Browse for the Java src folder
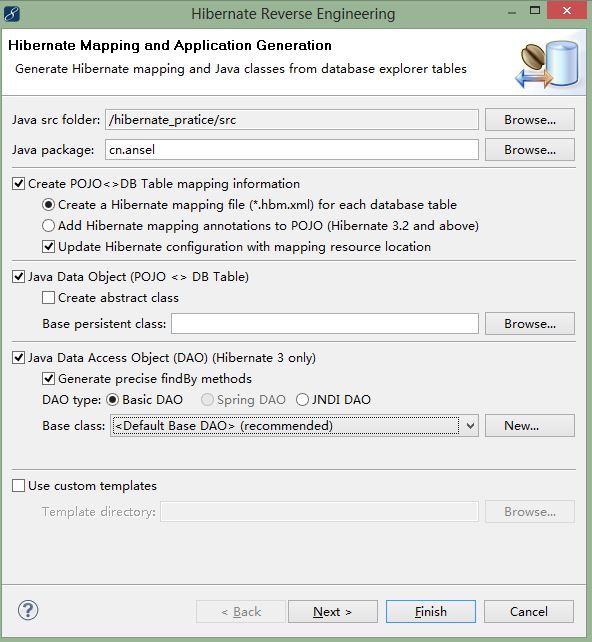The image size is (592, 642). click(x=530, y=120)
